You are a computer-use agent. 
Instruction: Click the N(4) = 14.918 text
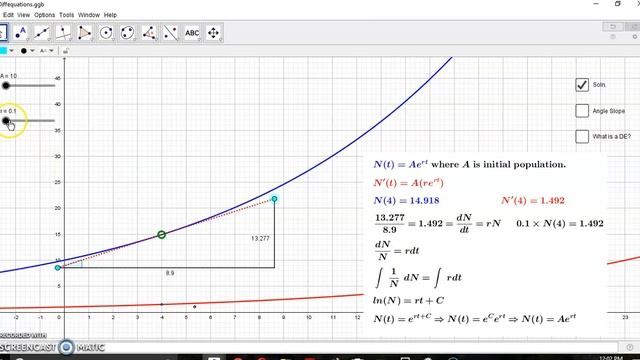pos(407,200)
